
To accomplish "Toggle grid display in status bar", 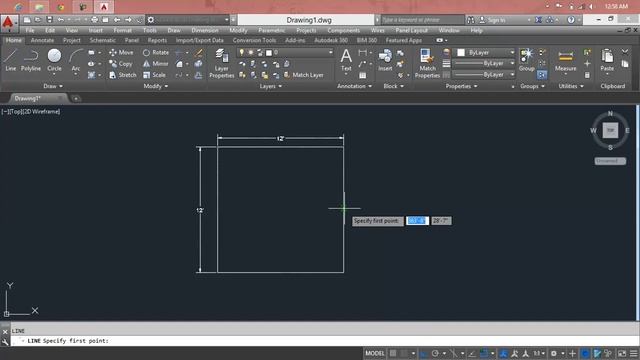I will 393,353.
